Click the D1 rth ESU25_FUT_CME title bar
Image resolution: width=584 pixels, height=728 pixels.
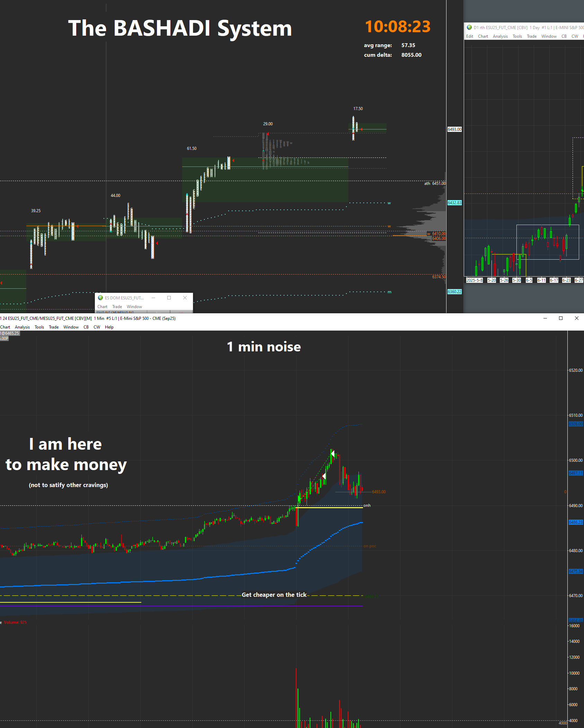pos(529,27)
